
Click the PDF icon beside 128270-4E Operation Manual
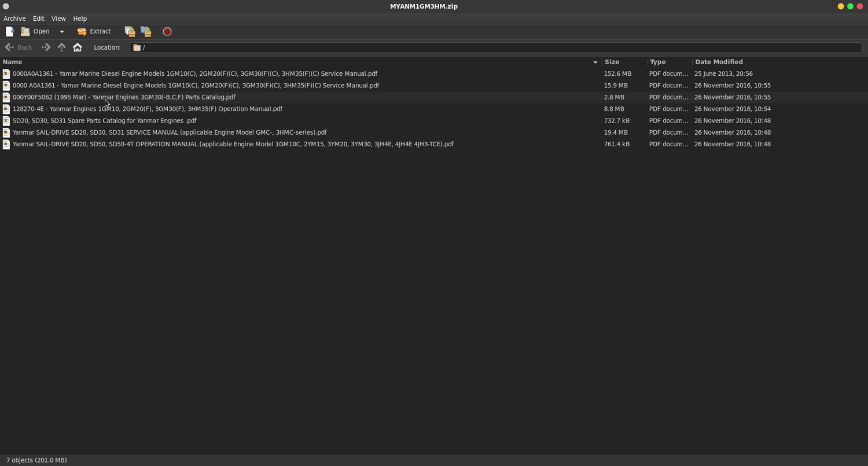click(x=6, y=109)
